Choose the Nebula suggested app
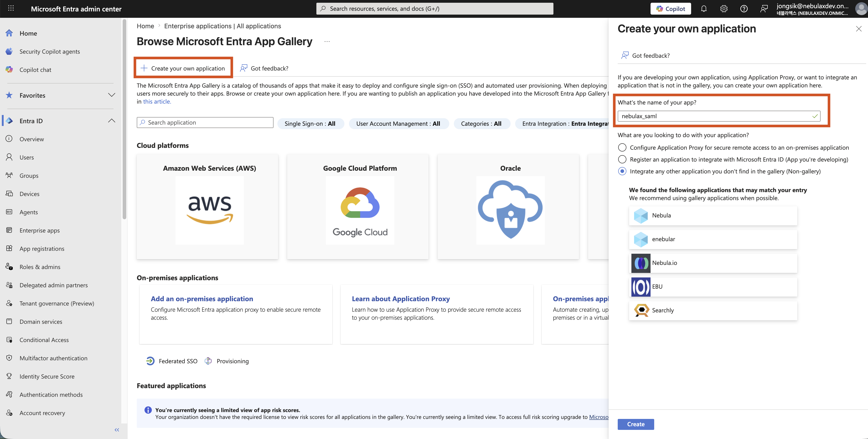868x439 pixels. point(713,215)
